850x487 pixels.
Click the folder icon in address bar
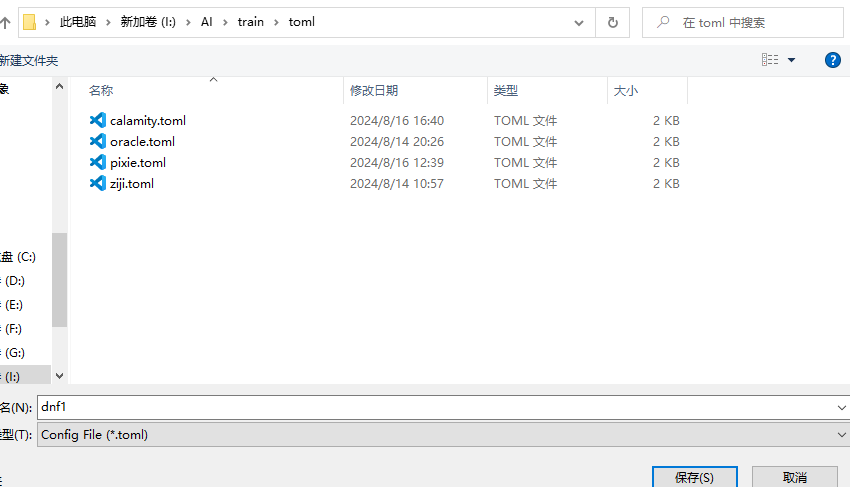point(30,22)
